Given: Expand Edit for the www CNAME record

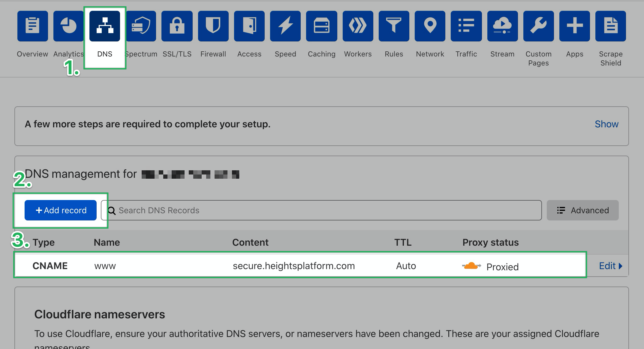Looking at the screenshot, I should [x=611, y=266].
